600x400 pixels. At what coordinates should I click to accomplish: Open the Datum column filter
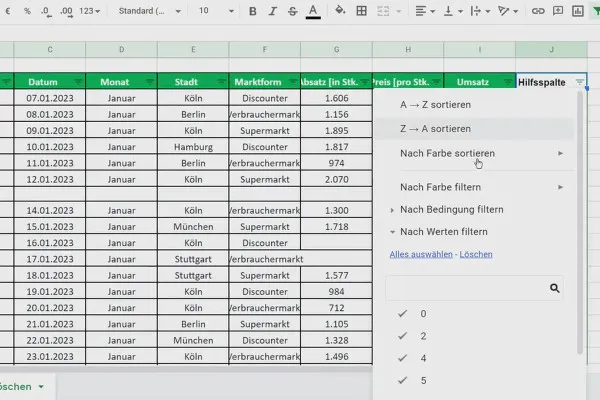pyautogui.click(x=78, y=82)
